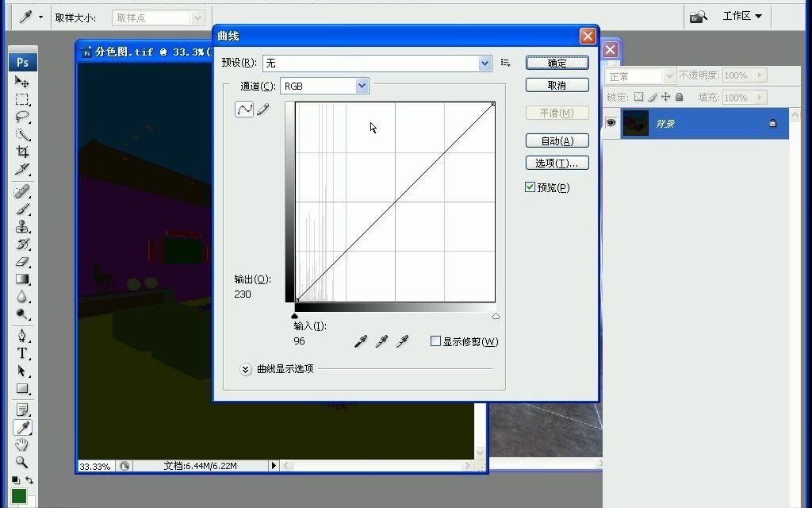The width and height of the screenshot is (812, 508).
Task: Select the Crop tool
Action: (22, 152)
